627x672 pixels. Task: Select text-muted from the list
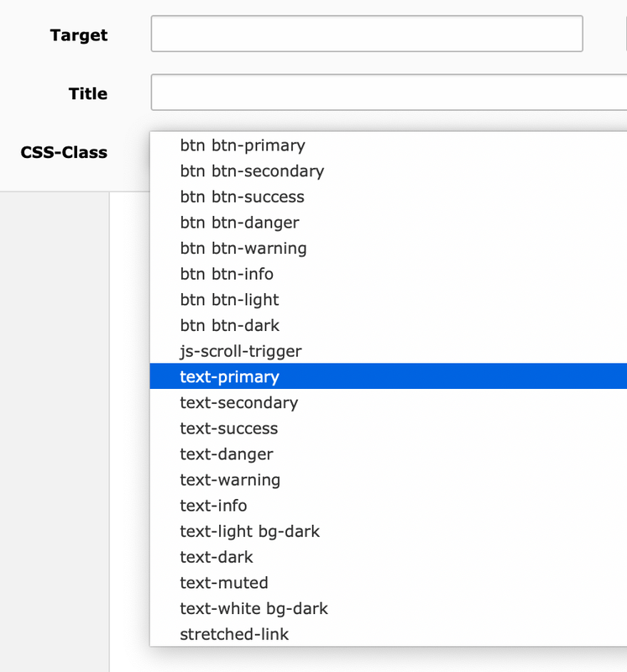pos(389,582)
